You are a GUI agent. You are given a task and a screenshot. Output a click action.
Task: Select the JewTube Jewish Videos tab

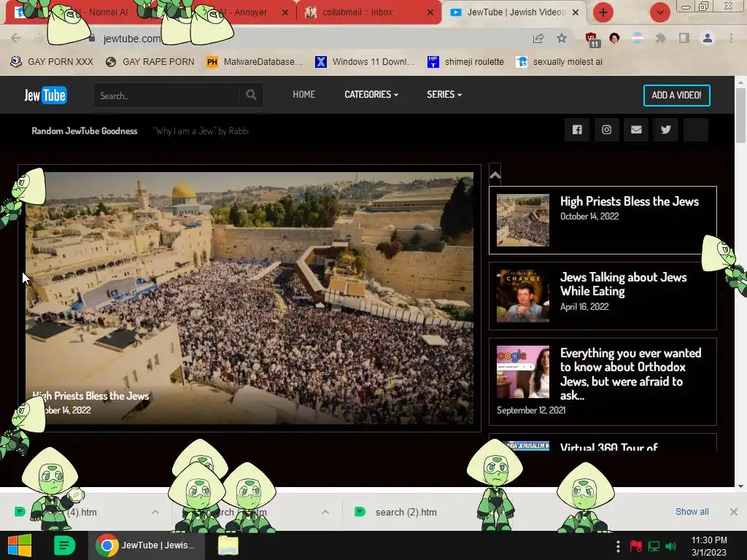[x=516, y=12]
